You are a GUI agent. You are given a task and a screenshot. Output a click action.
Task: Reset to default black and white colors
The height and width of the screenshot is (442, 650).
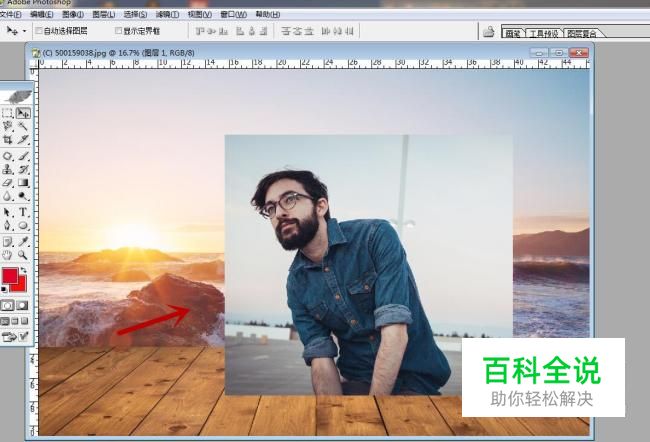coord(4,289)
